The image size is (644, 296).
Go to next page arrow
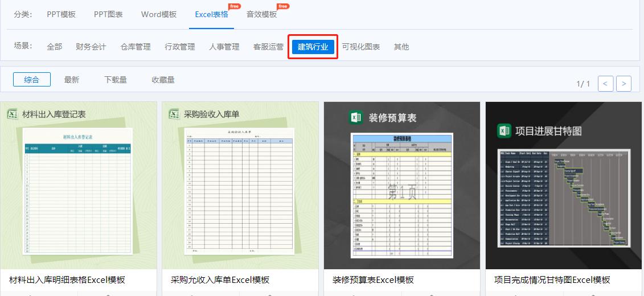pyautogui.click(x=624, y=84)
